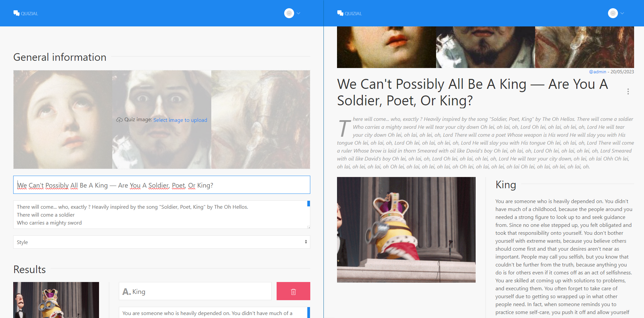Delete the King result with trash button
The height and width of the screenshot is (318, 644).
point(293,291)
